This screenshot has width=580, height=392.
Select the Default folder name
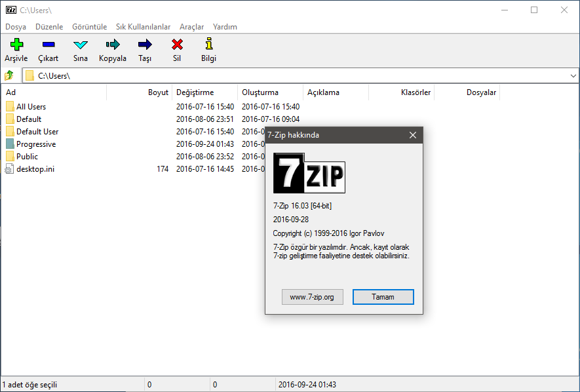[29, 119]
